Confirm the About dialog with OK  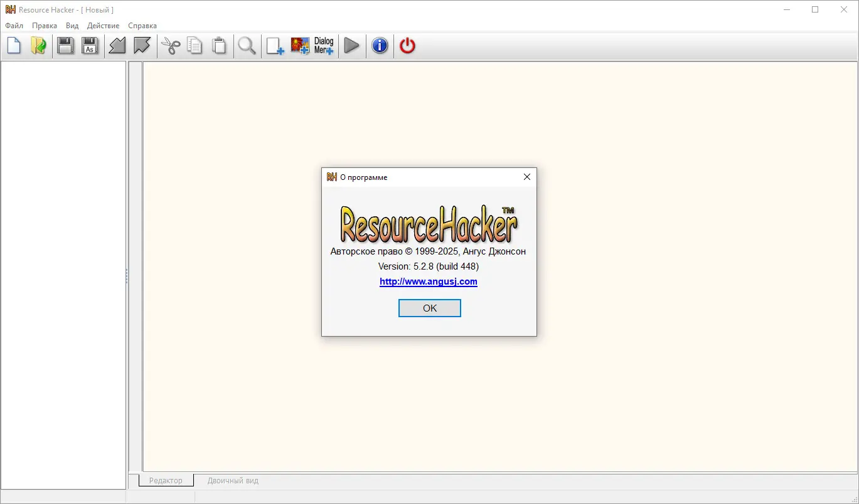430,308
